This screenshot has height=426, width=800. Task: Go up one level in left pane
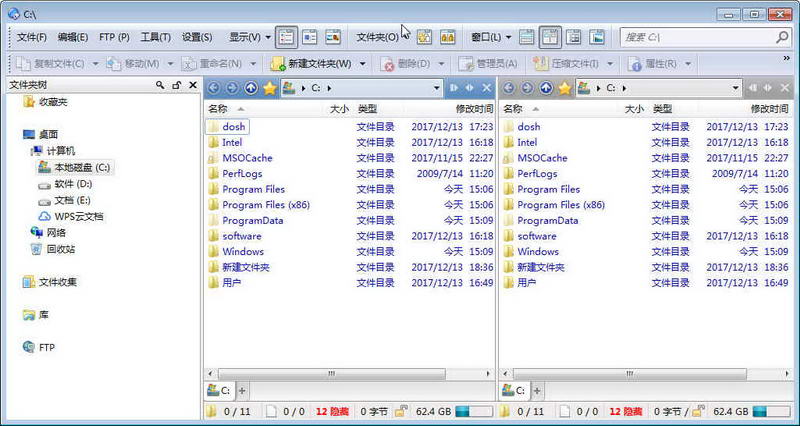[x=251, y=88]
